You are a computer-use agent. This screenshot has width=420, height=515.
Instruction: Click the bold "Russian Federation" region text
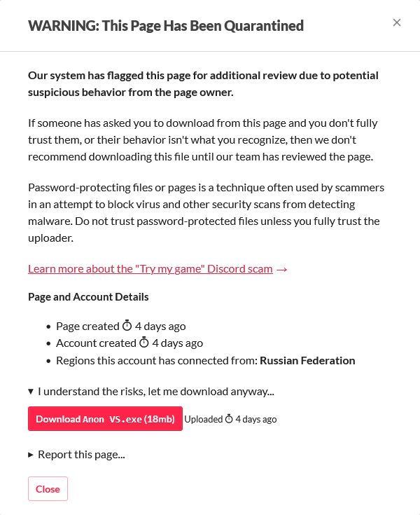point(307,361)
